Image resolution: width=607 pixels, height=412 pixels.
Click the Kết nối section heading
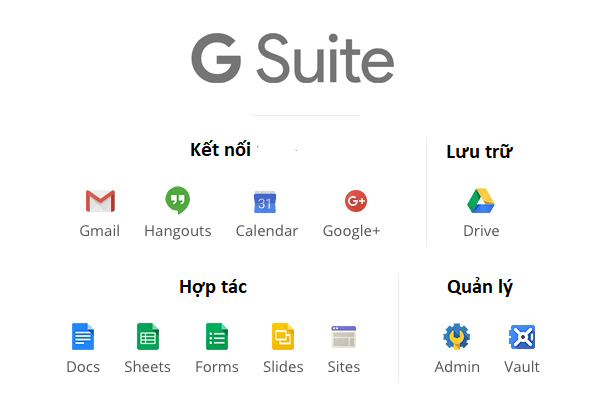[220, 150]
